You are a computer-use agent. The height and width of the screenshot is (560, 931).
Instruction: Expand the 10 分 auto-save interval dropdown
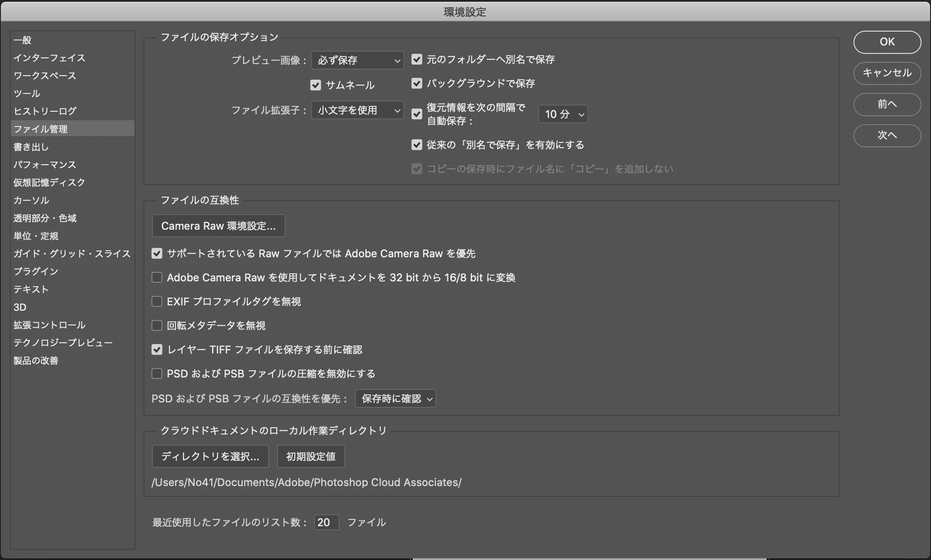[x=563, y=114]
